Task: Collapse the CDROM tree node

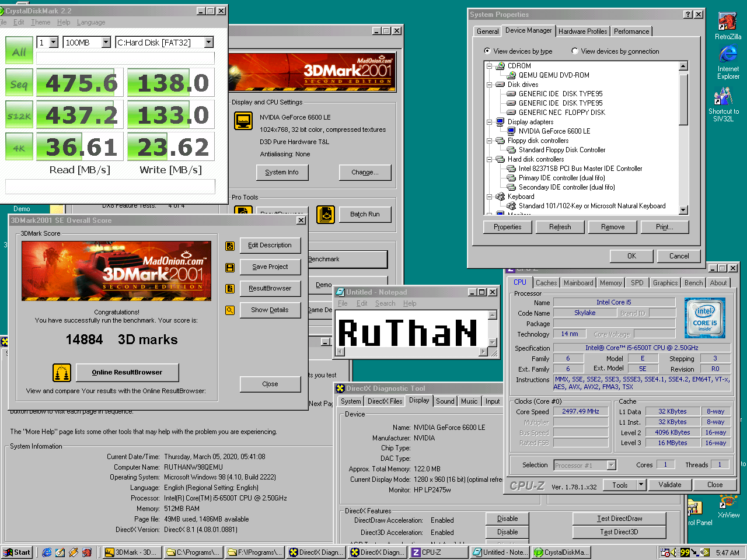Action: [x=490, y=66]
